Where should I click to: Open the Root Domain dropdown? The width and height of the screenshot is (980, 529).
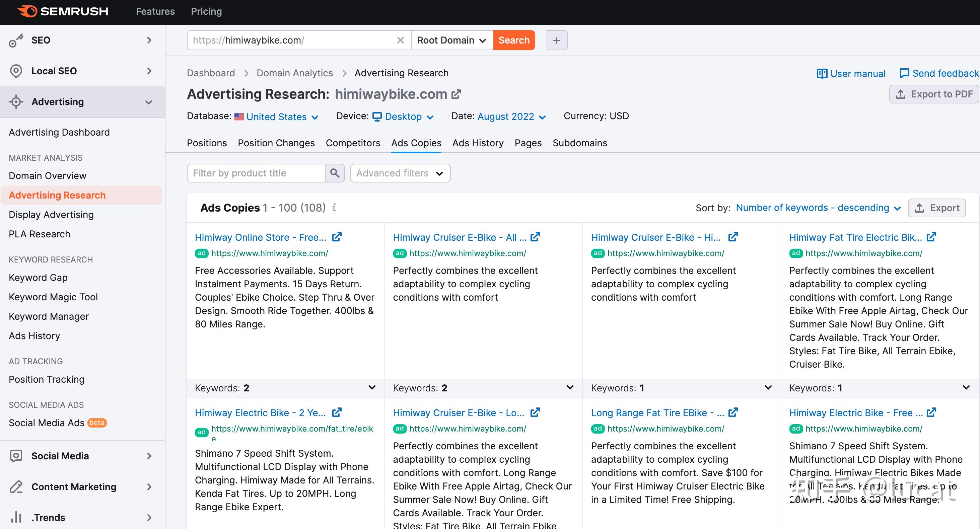click(451, 40)
